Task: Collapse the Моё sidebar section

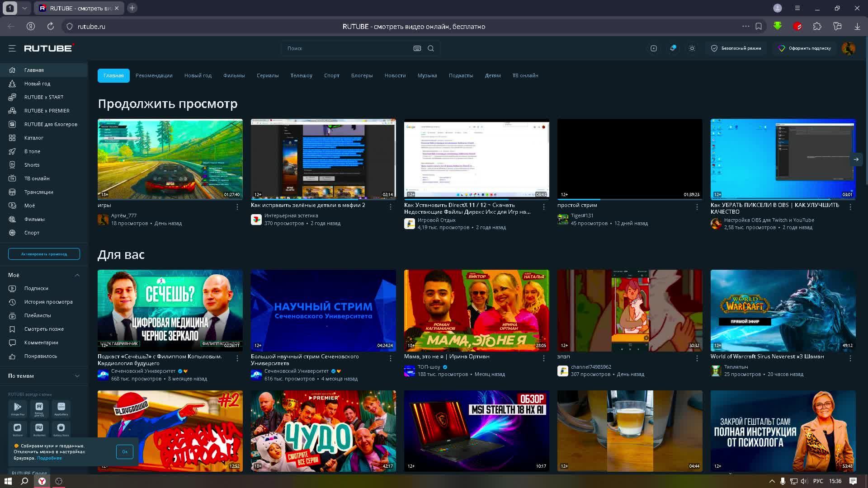Action: pyautogui.click(x=77, y=275)
